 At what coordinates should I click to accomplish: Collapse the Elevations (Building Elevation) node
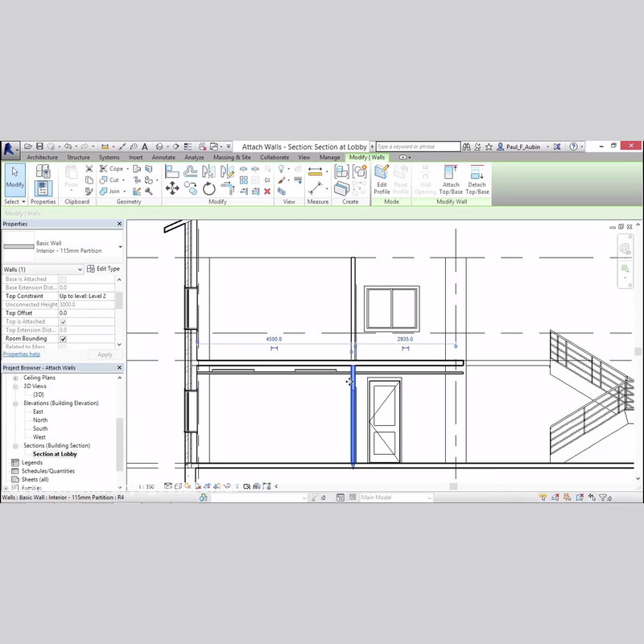coord(15,403)
